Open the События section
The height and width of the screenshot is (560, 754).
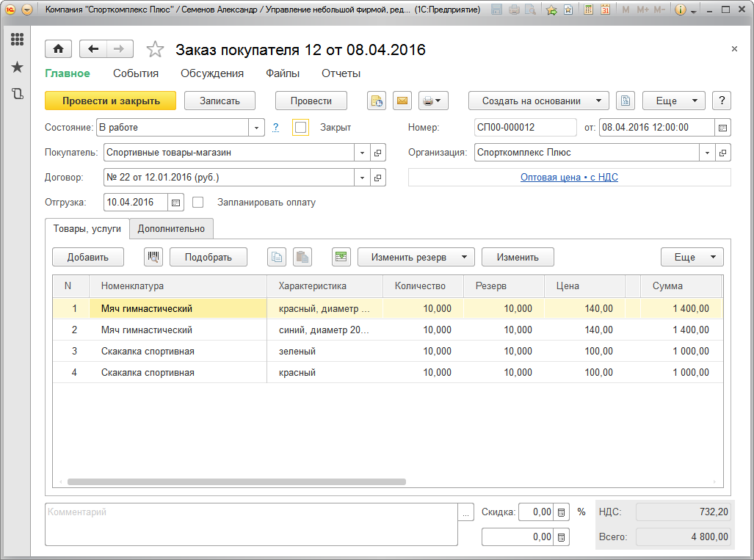click(x=136, y=73)
